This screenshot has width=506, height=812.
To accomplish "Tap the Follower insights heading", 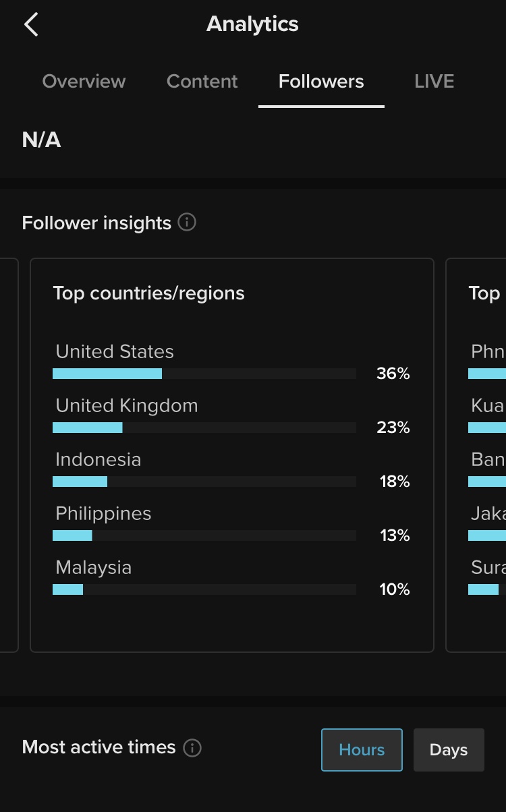I will (96, 223).
